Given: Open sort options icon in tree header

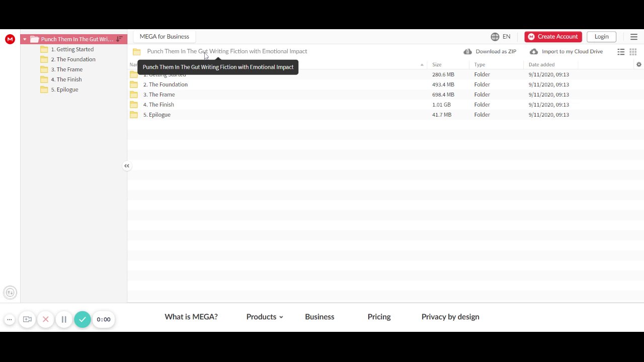Looking at the screenshot, I should [119, 39].
